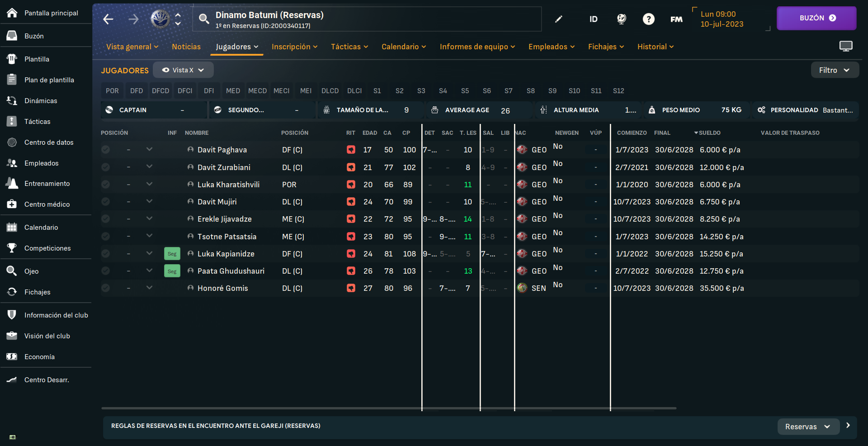This screenshot has height=446, width=868.
Task: Click the Seg tag on Paata Ghudushauri
Action: point(172,271)
